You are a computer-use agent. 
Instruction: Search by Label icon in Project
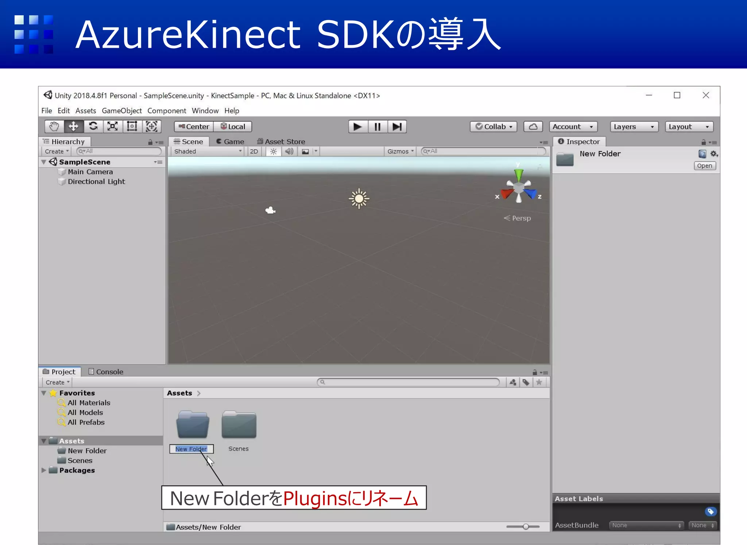pos(526,382)
